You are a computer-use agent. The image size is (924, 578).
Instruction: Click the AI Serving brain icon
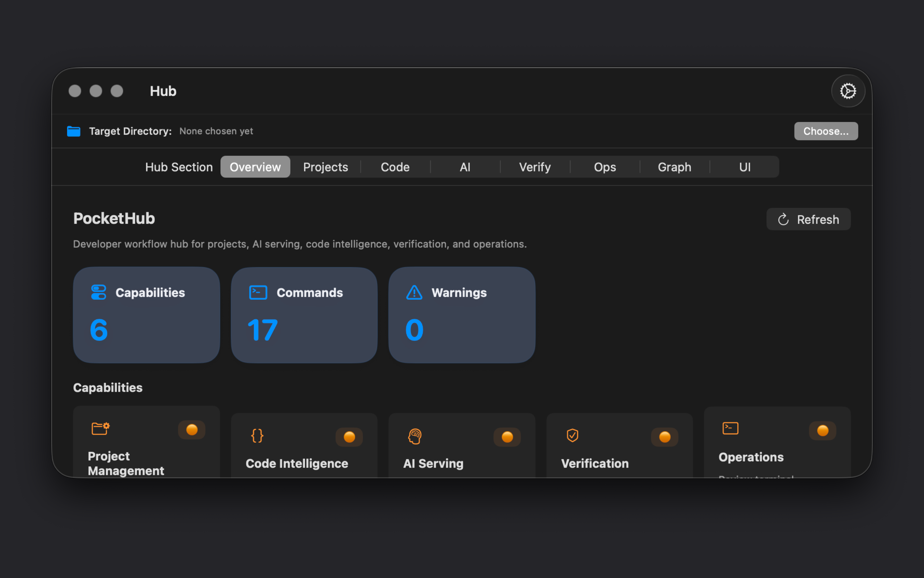[x=415, y=436]
